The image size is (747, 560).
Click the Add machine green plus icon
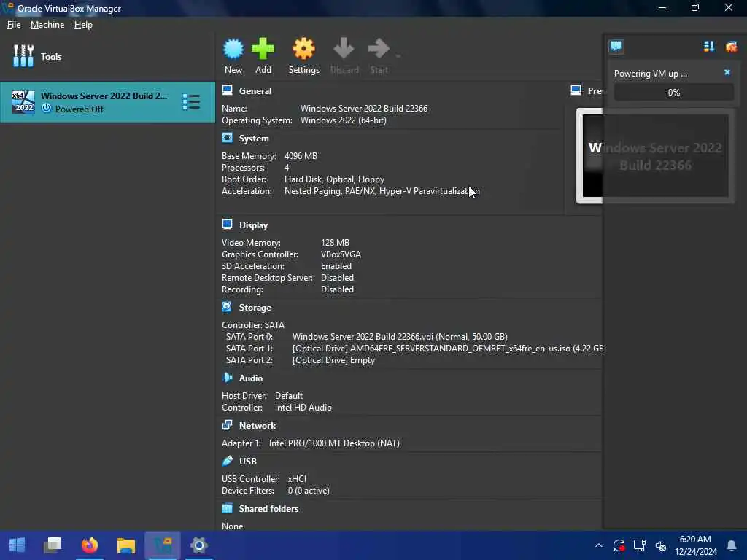[x=263, y=49]
